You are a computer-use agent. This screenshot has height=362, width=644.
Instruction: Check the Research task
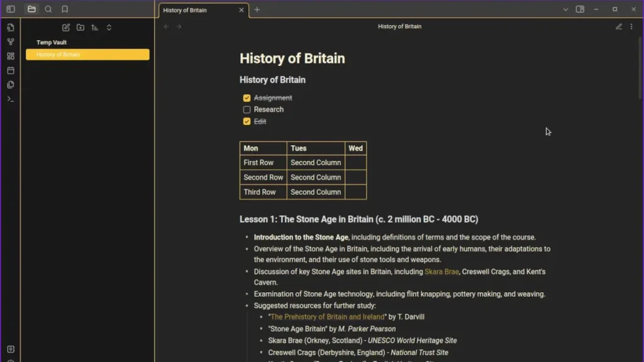[x=247, y=109]
